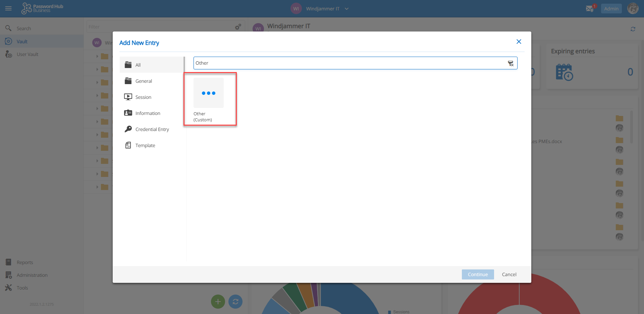This screenshot has height=314, width=644.
Task: Click the green add entry plus button
Action: pos(218,302)
